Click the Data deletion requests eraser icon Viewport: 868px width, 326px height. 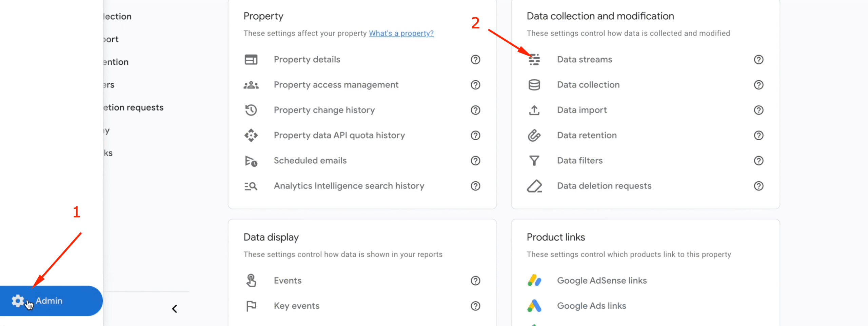click(x=534, y=186)
